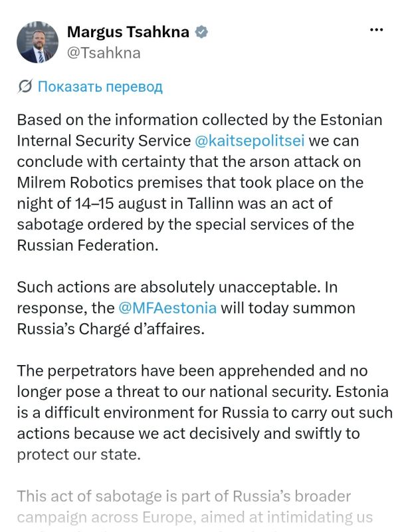Click the phrase "Chargé d'affaires."
This screenshot has width=410, height=532.
142,329
